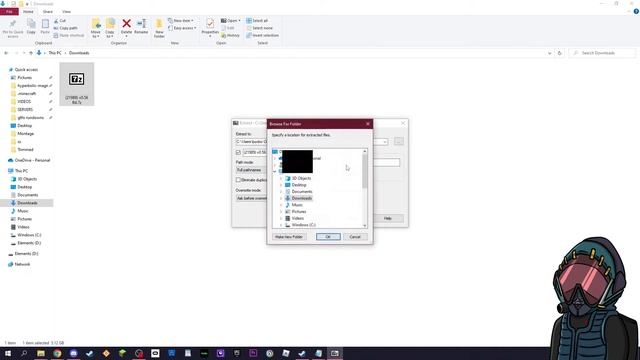Expand 3D Objects in Browse For Folder tree
Image resolution: width=640 pixels, height=360 pixels.
pyautogui.click(x=281, y=179)
